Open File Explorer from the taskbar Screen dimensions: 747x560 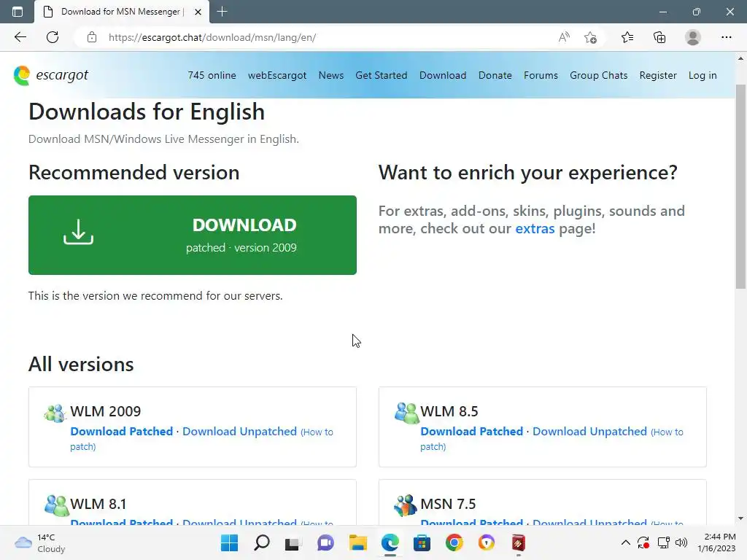point(357,542)
